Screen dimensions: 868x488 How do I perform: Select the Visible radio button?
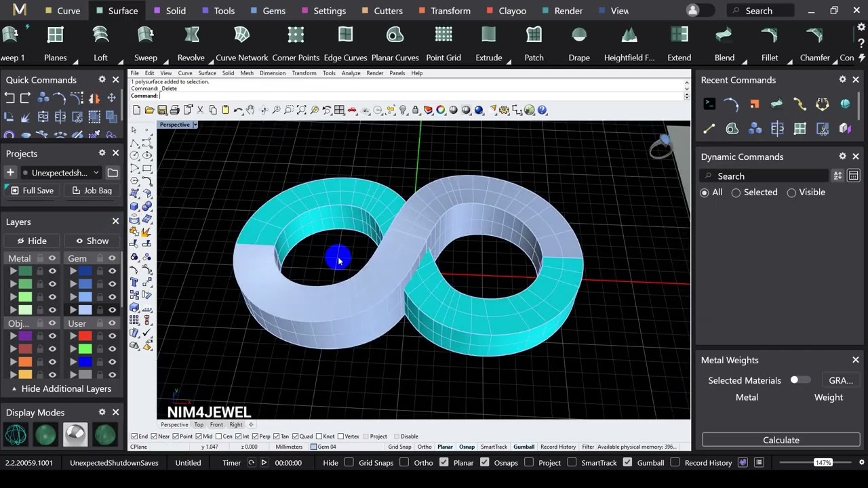791,192
